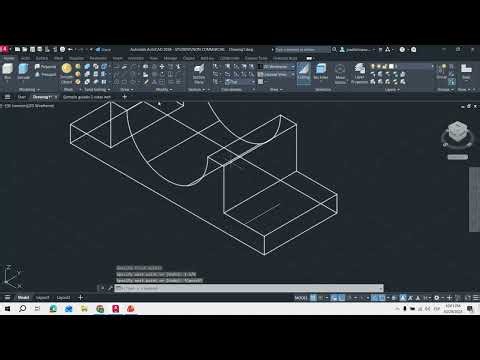Click the search magnifier in title bar

334,49
